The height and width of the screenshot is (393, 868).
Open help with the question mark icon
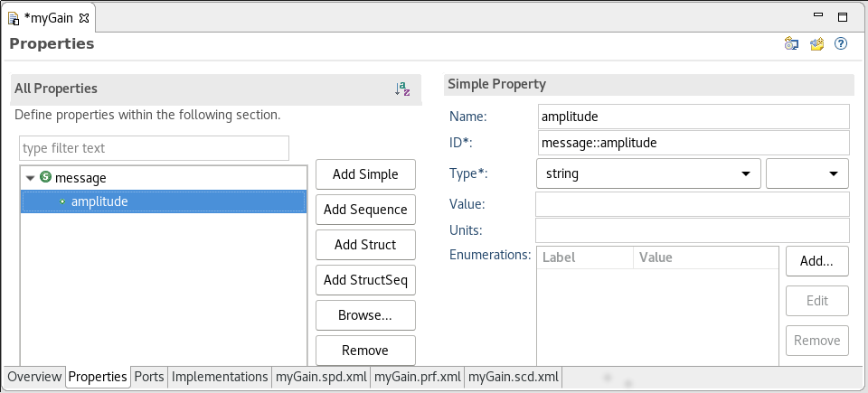click(840, 43)
